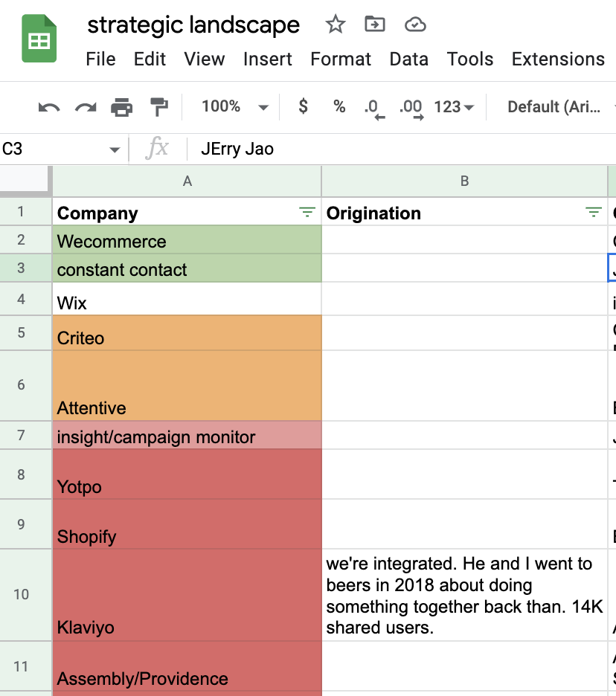
Task: Increase decimal places
Action: pos(411,109)
